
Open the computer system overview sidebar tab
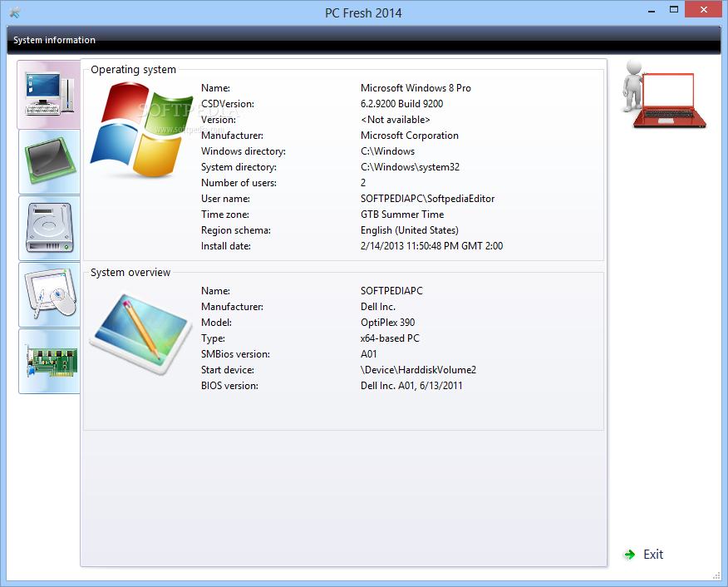[x=49, y=95]
